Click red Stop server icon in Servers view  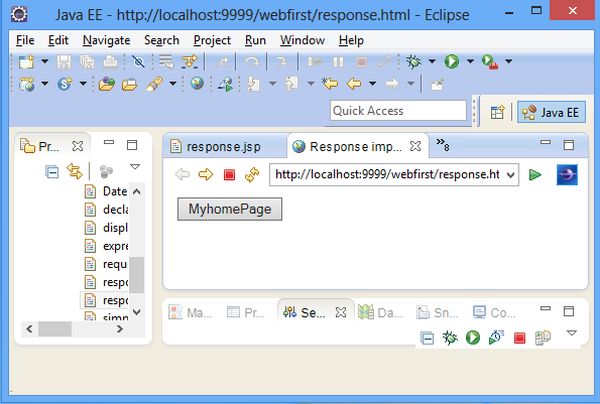519,338
